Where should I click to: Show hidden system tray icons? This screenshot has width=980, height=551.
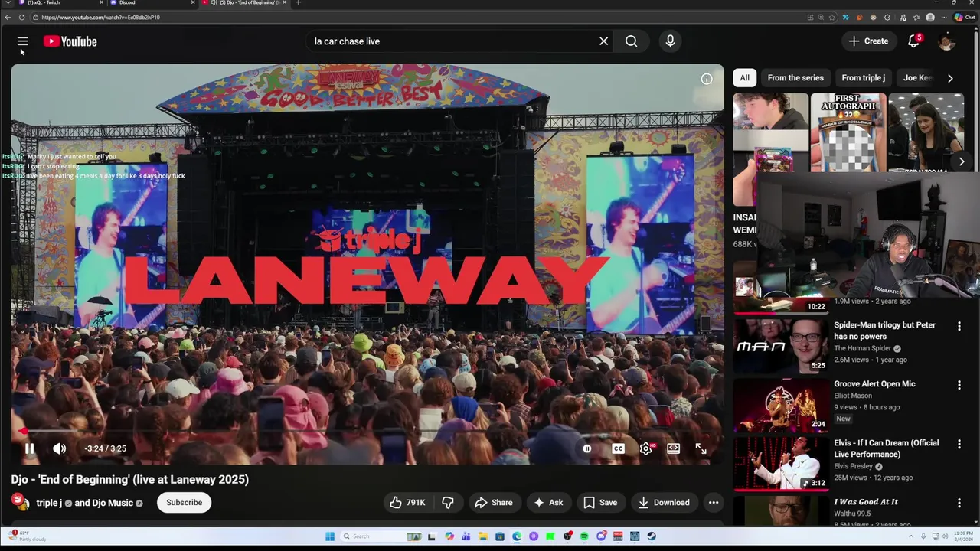(912, 536)
